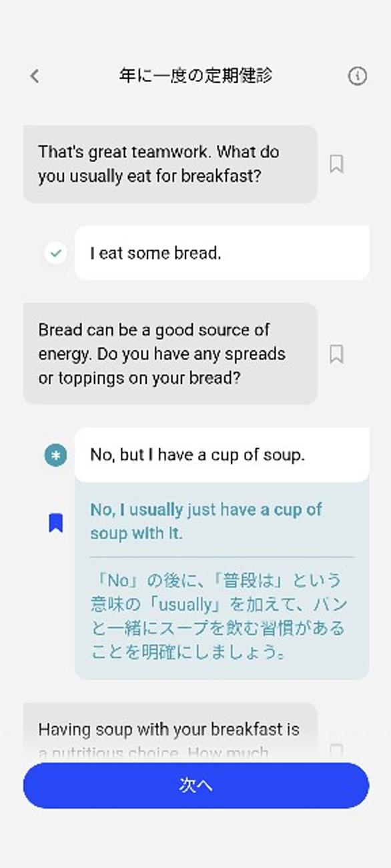Select the 'No, but I have a cup of soup.' bubble
Image resolution: width=391 pixels, height=868 pixels.
[222, 455]
